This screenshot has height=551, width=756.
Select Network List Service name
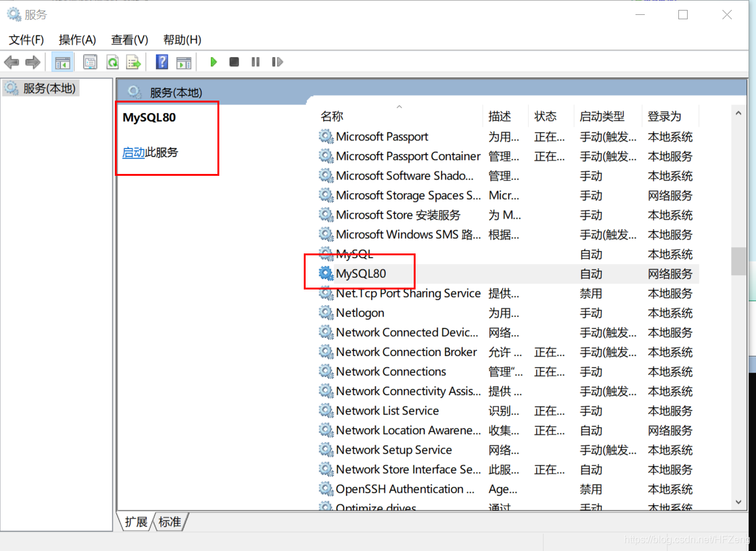[x=388, y=411]
